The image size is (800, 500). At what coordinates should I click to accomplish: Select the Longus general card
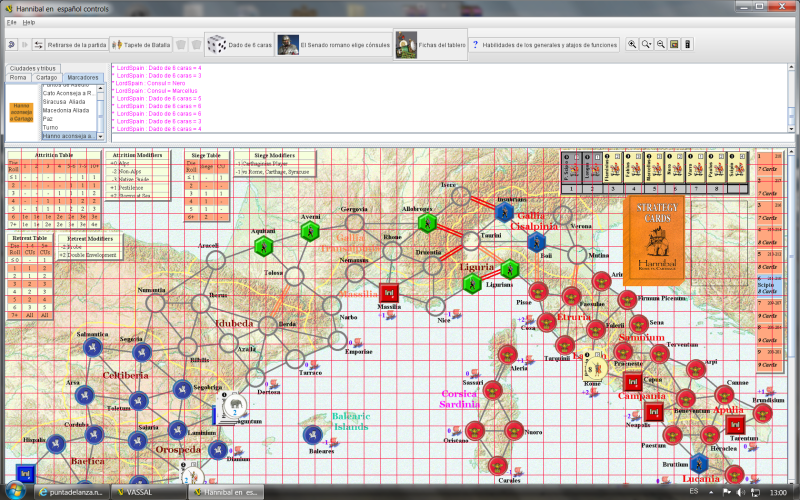click(592, 168)
